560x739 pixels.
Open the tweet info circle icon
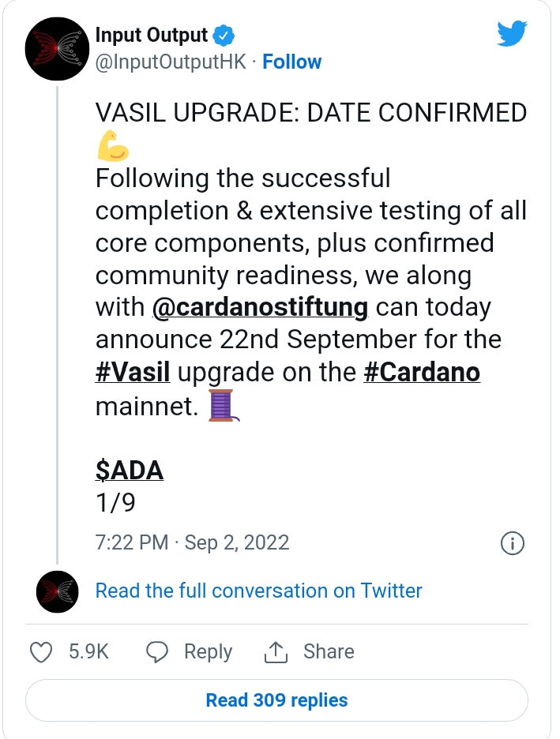(512, 543)
